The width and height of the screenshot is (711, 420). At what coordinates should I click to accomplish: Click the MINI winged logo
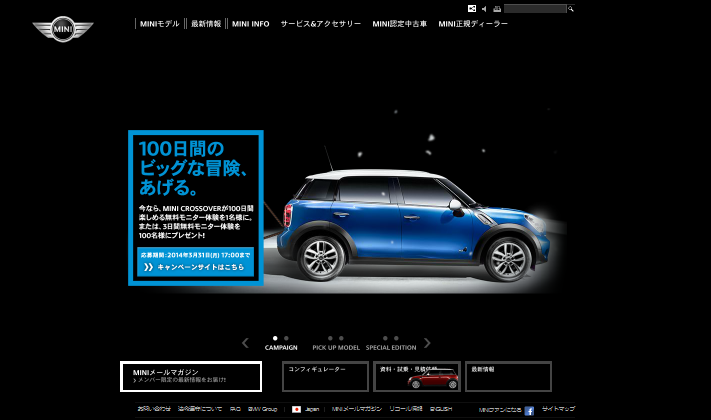click(x=63, y=29)
